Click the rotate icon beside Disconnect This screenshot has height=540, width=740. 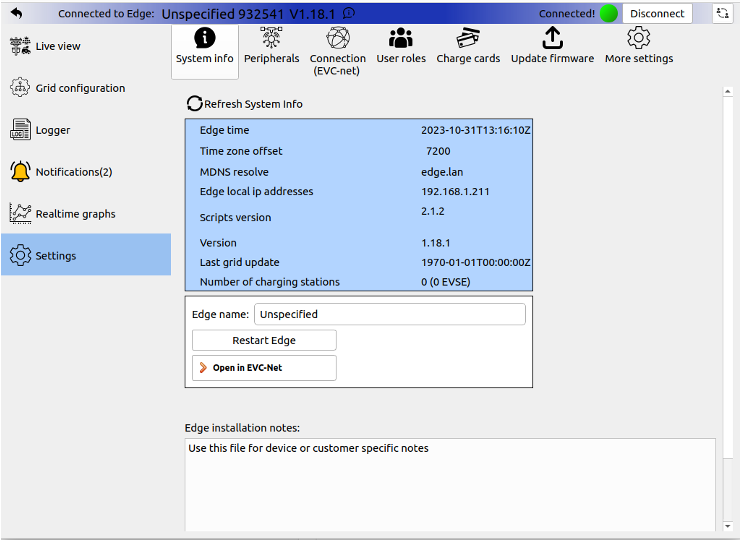723,13
